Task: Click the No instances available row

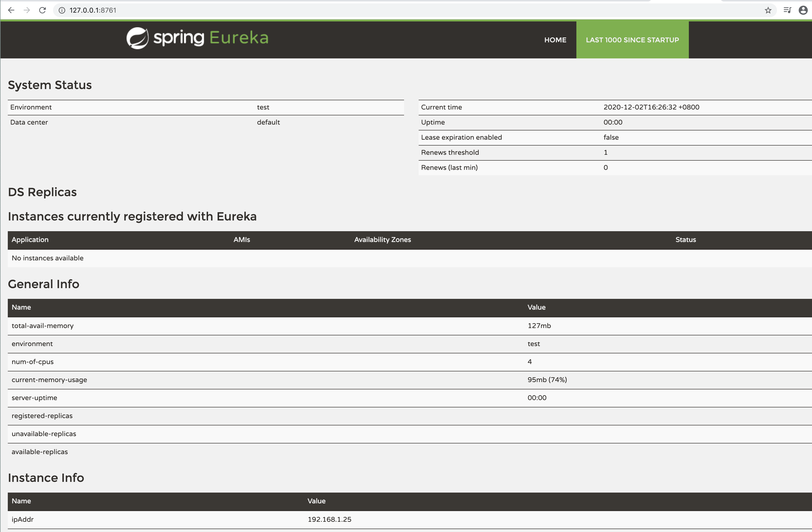Action: click(47, 258)
